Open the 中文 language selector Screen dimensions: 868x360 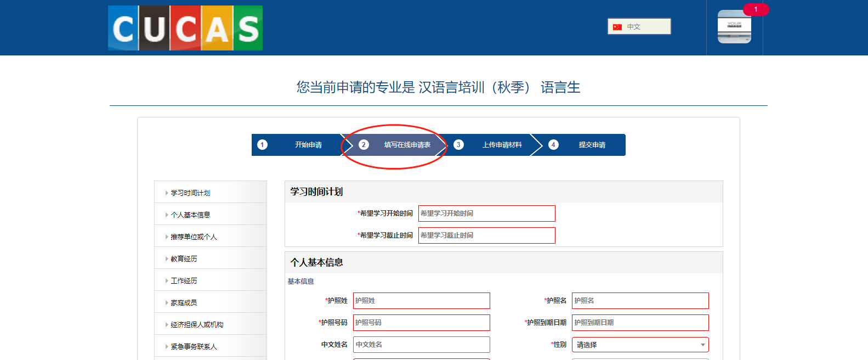click(x=639, y=26)
